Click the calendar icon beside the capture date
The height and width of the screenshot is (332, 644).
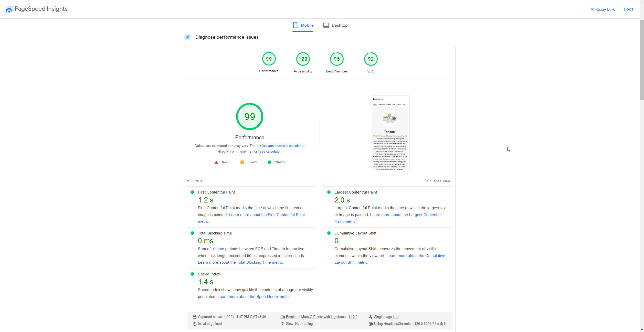point(195,317)
